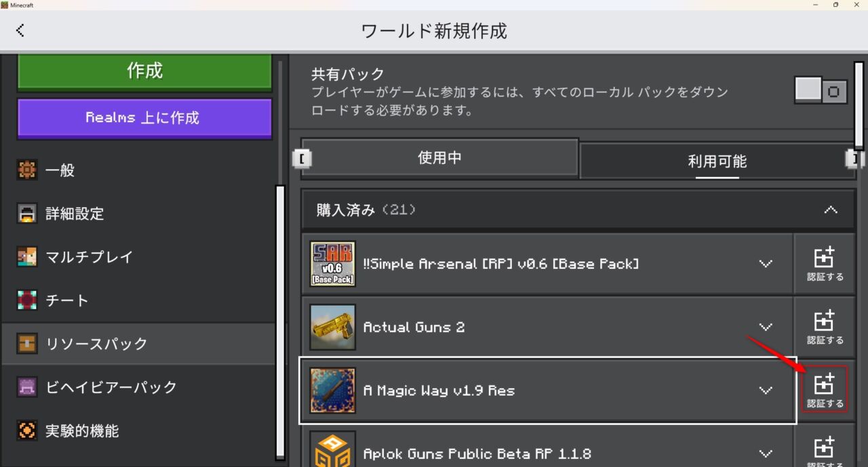Image resolution: width=868 pixels, height=467 pixels.
Task: Click the ビヘイビアーパック (Behavior Packs) icon
Action: click(27, 387)
